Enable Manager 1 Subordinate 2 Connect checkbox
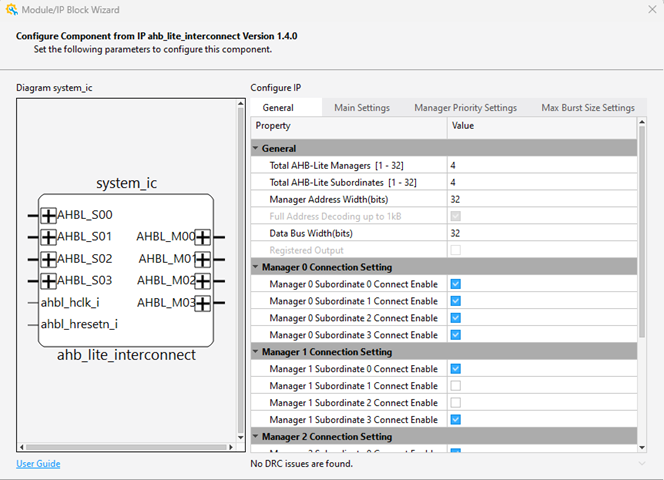Viewport: 664px width, 480px height. pos(456,402)
